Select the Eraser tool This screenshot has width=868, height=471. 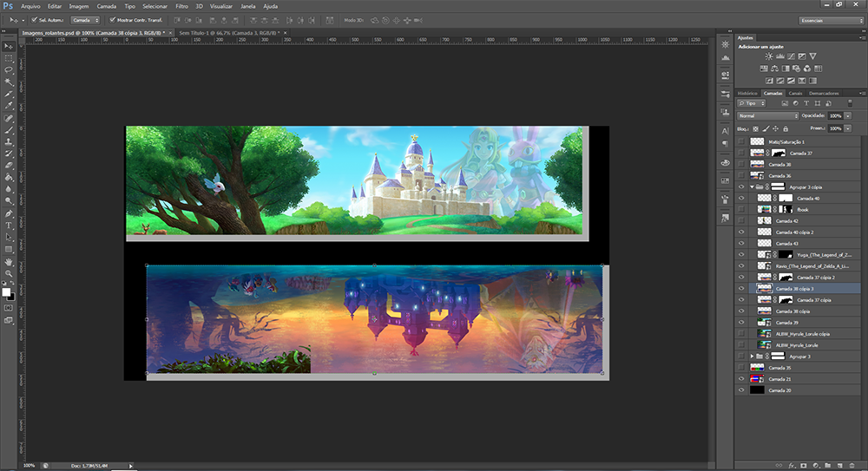[x=9, y=166]
